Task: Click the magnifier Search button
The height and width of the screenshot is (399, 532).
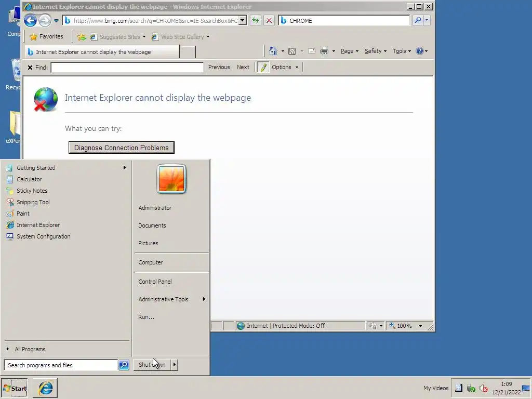Action: coord(418,21)
